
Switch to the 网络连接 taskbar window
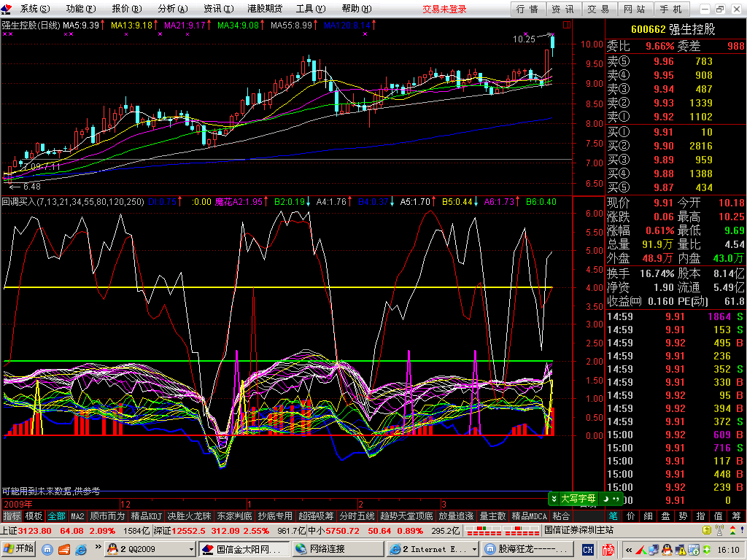point(338,549)
